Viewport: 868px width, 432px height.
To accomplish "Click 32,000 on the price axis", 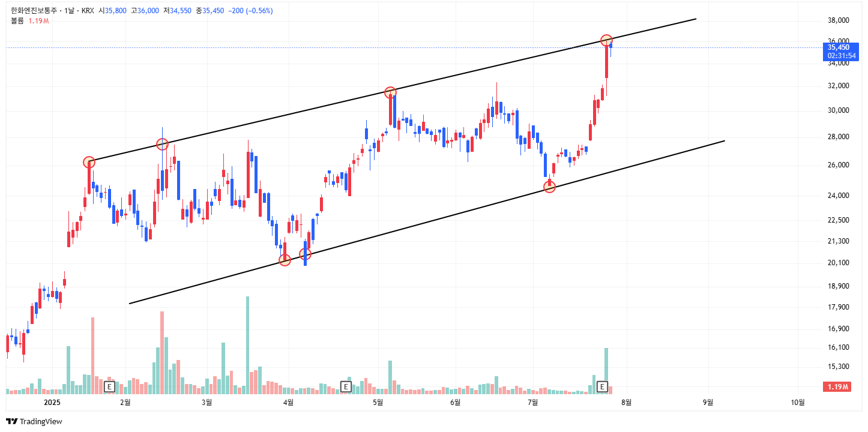I will (838, 86).
